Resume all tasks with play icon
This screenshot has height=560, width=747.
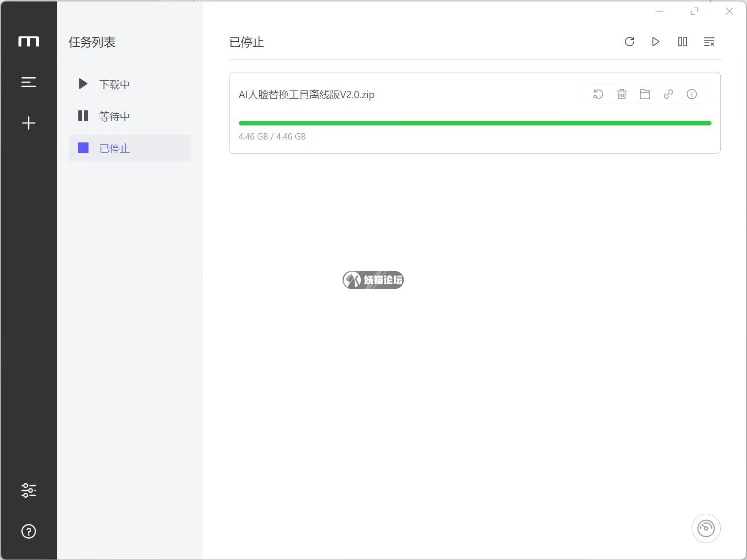(656, 42)
